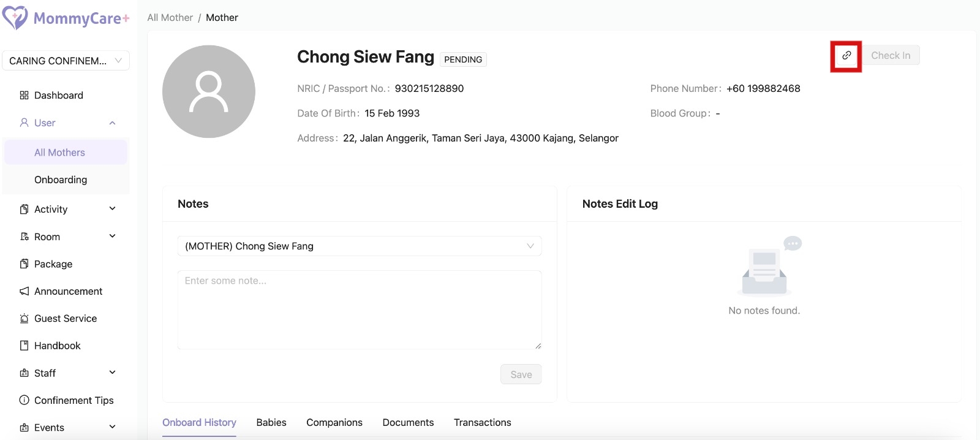
Task: Expand the Activity menu section
Action: tap(112, 209)
